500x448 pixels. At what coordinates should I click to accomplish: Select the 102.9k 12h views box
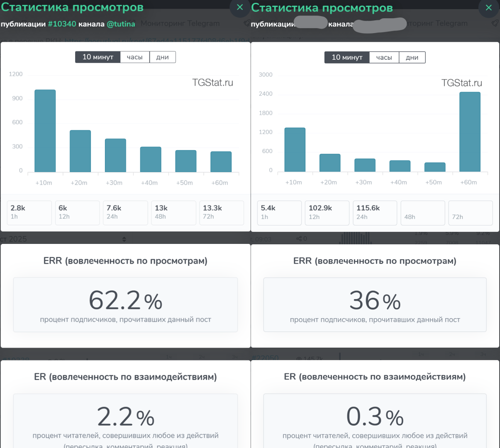327,213
